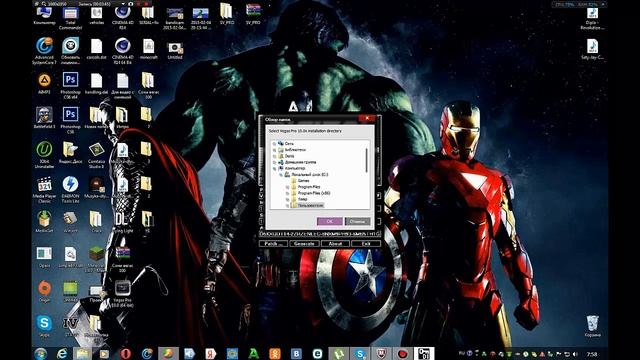Expand the Домашняя группа tree node

click(x=275, y=162)
